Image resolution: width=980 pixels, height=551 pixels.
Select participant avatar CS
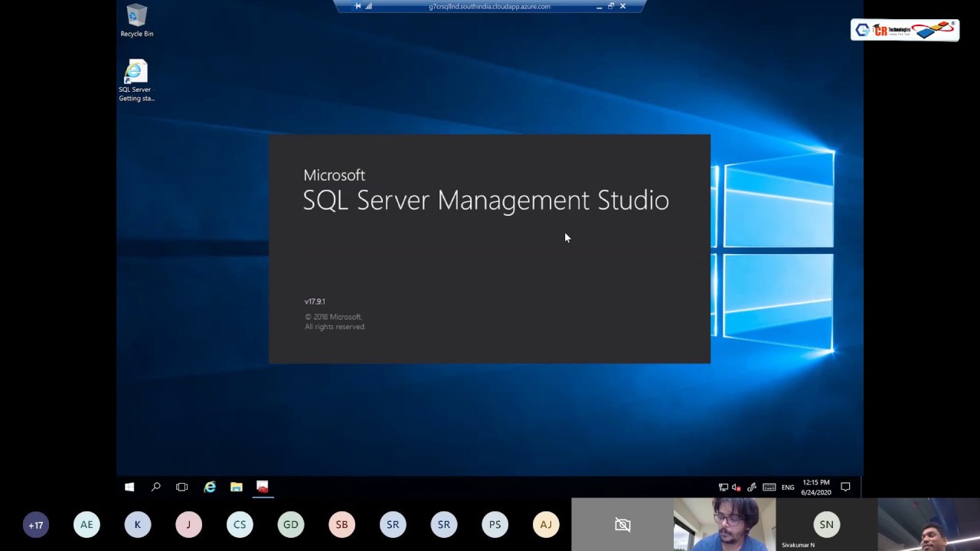click(240, 525)
